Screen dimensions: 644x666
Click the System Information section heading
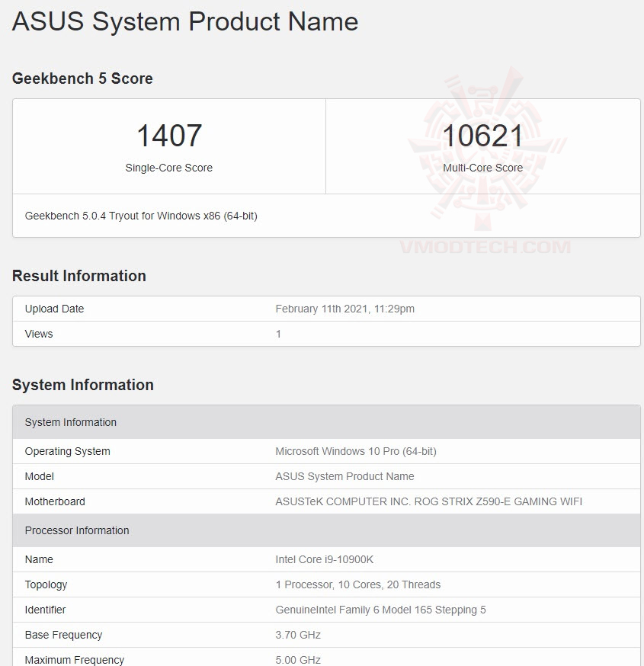tap(83, 385)
